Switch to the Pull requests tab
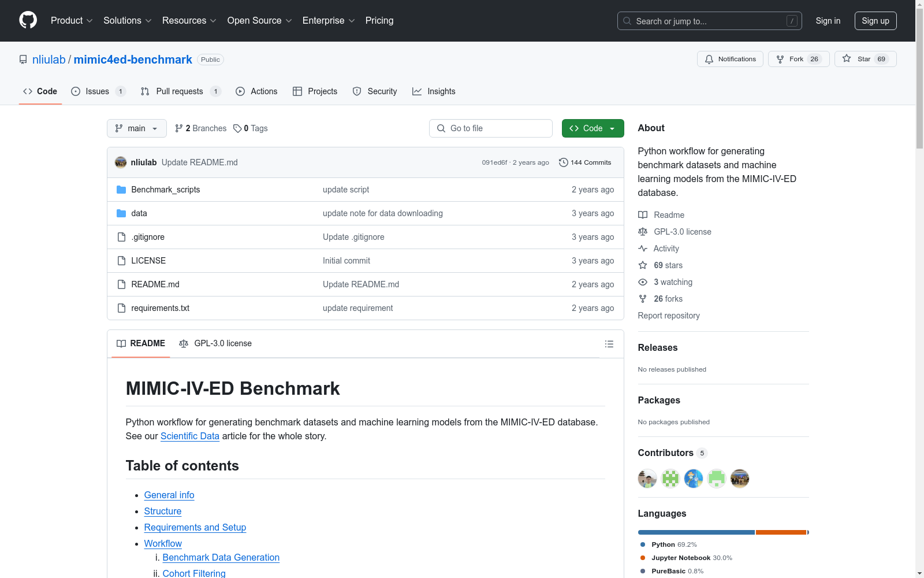This screenshot has width=924, height=578. tap(181, 91)
